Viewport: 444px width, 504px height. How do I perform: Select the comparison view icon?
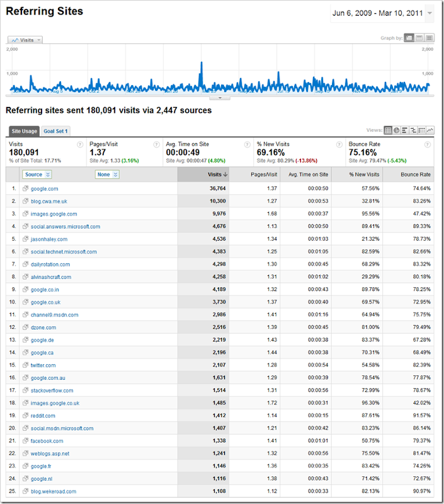pos(413,130)
